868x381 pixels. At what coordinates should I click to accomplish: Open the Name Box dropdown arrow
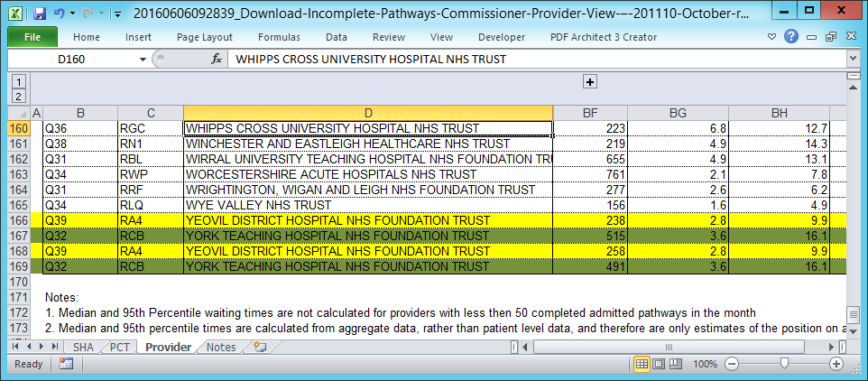143,60
